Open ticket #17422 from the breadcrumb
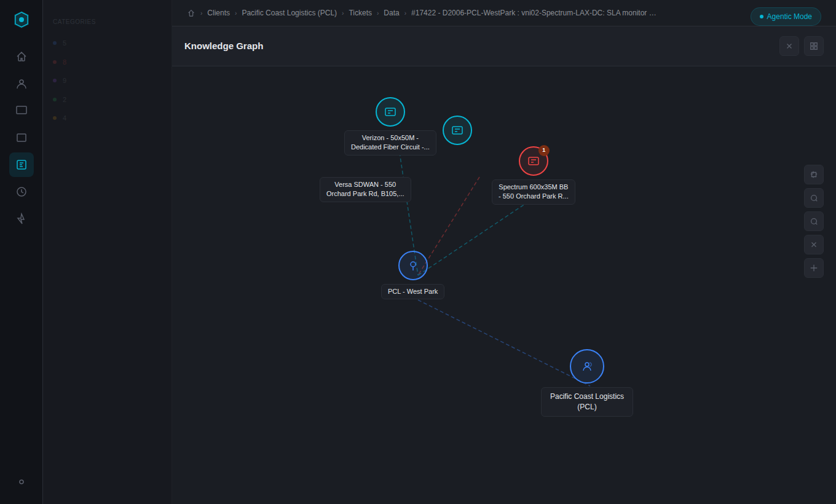The width and height of the screenshot is (836, 504). pos(533,12)
